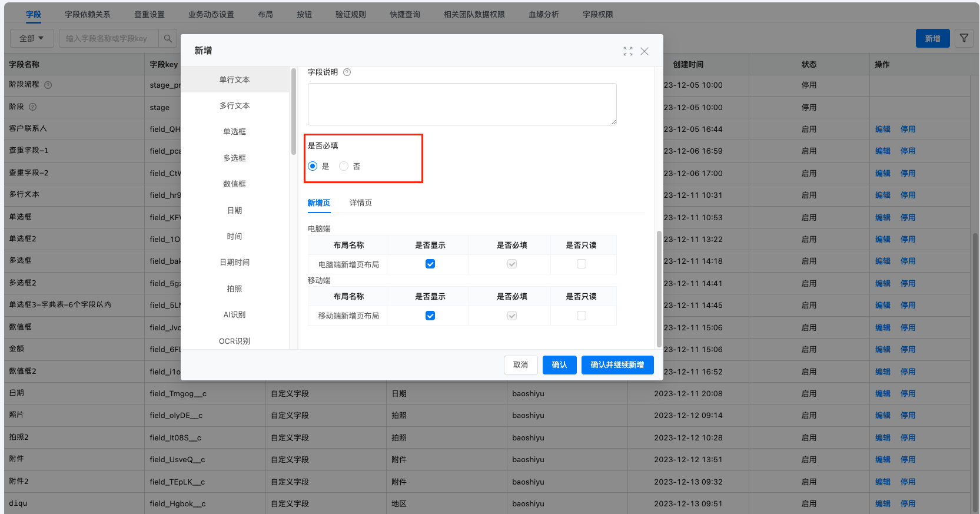
Task: Click 编辑 for 附件2 row
Action: click(883, 482)
